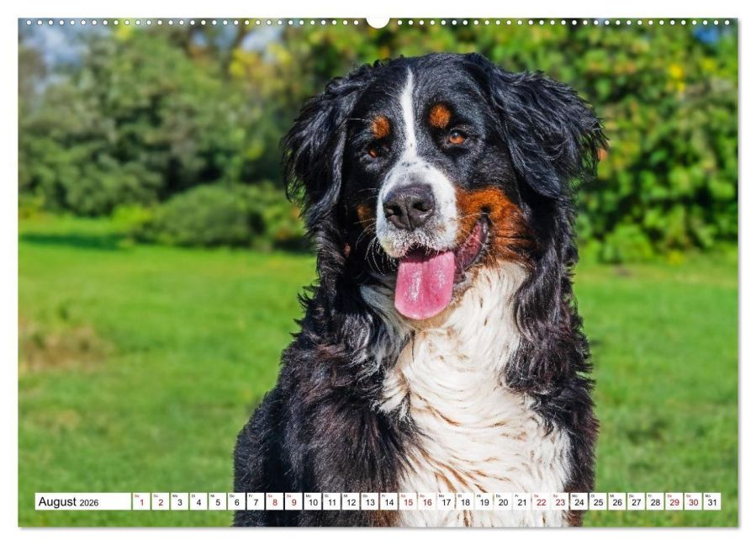Click the dog's black nose
This screenshot has width=756, height=545.
(x=409, y=205)
